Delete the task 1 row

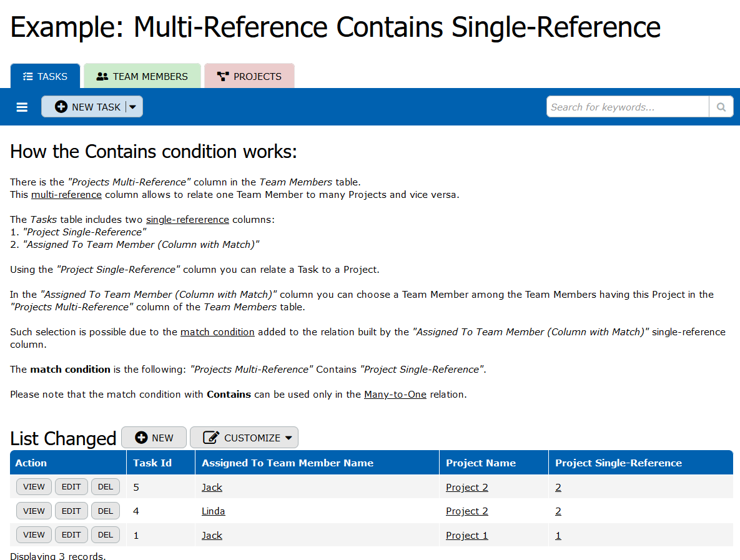pos(106,535)
